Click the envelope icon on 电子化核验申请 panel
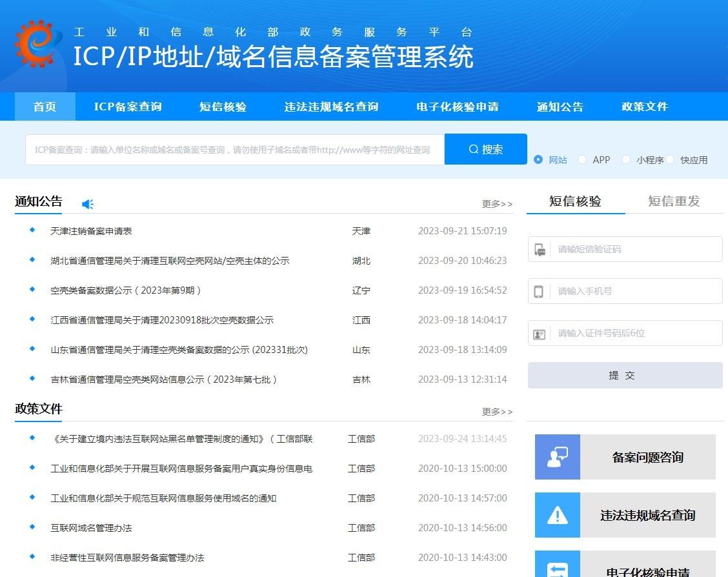Viewport: 728px width, 577px height. (x=557, y=568)
